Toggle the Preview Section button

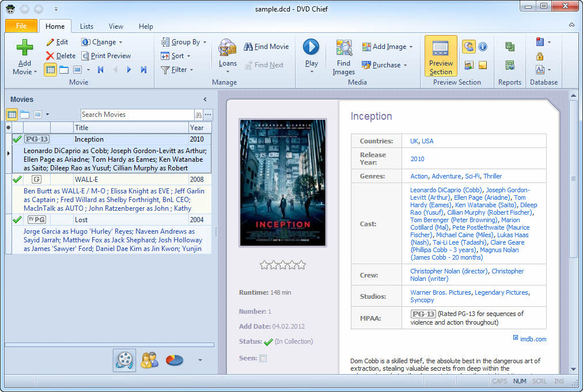441,56
